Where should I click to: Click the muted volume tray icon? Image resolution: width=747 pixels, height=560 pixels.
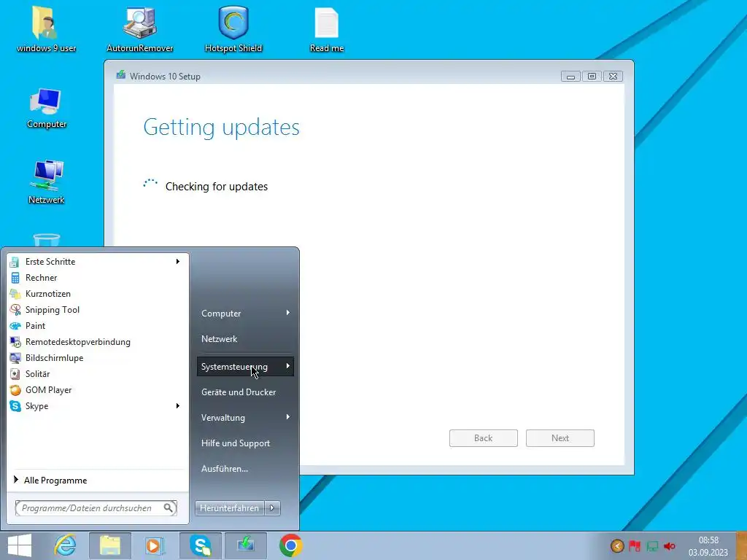(670, 545)
